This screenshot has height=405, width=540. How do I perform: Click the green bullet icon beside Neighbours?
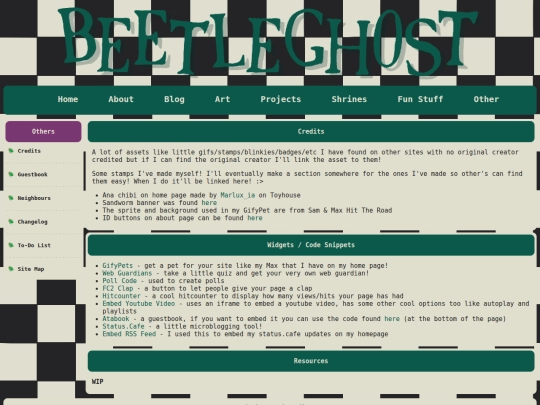point(11,198)
